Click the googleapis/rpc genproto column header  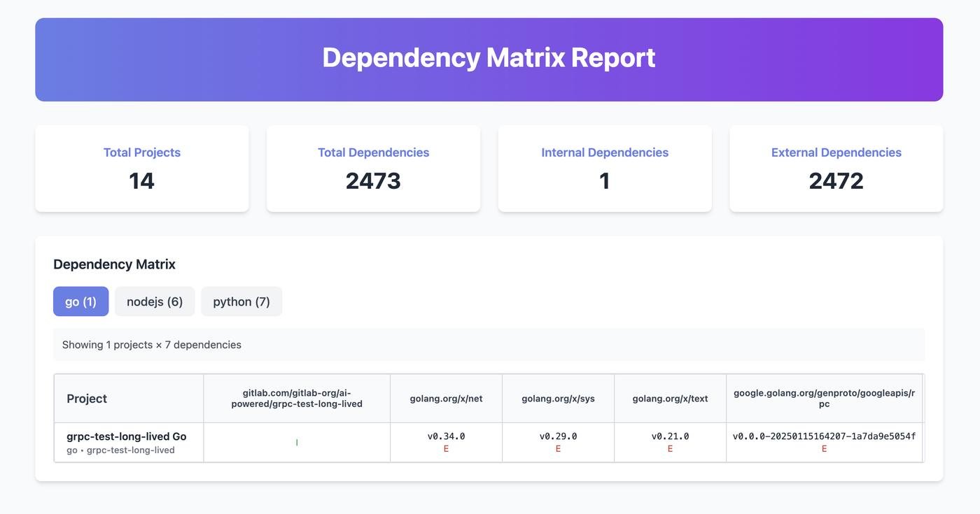point(824,399)
